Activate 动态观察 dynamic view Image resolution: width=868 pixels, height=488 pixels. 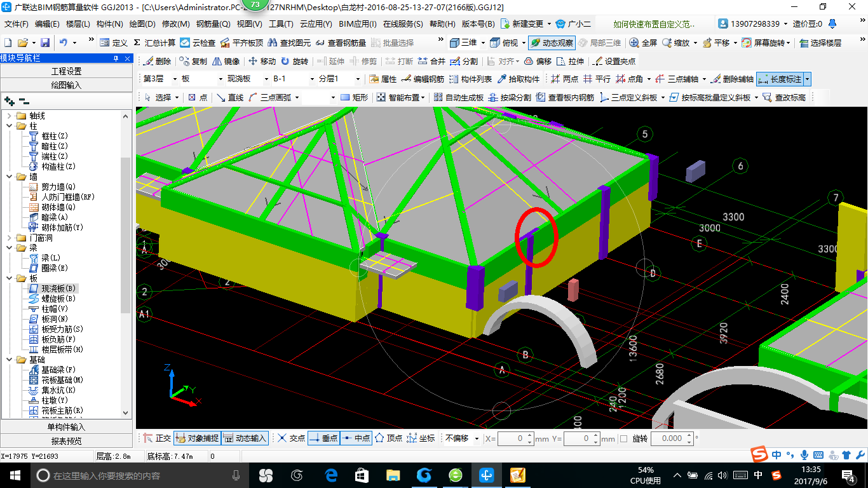point(552,43)
